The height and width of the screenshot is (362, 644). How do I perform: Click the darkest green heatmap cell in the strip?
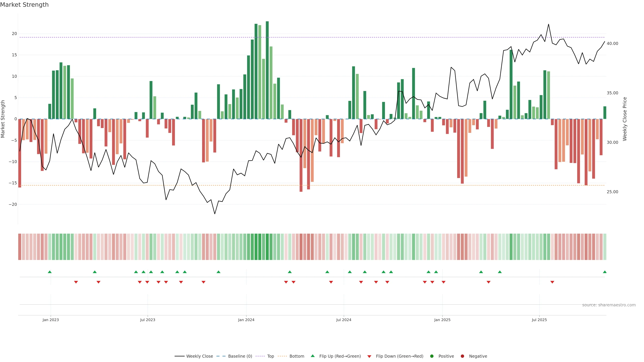[267, 247]
